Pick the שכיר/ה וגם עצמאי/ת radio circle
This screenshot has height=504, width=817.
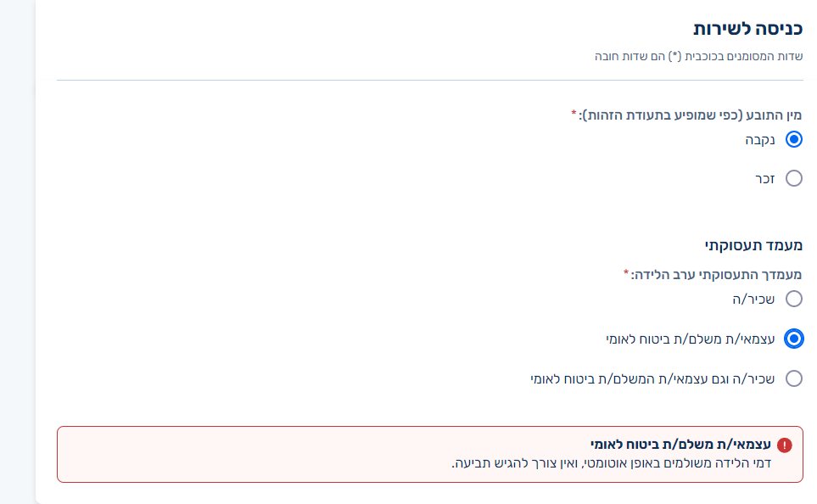793,378
